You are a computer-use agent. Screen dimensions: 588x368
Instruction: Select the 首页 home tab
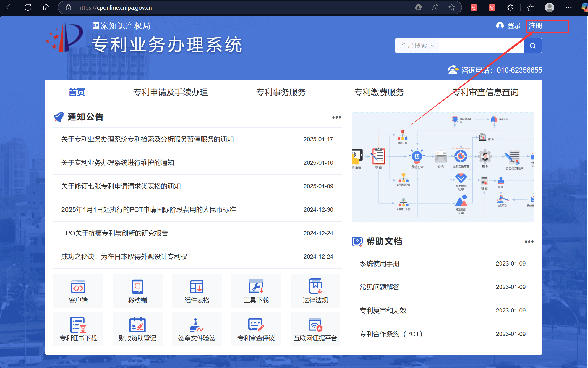[x=77, y=92]
